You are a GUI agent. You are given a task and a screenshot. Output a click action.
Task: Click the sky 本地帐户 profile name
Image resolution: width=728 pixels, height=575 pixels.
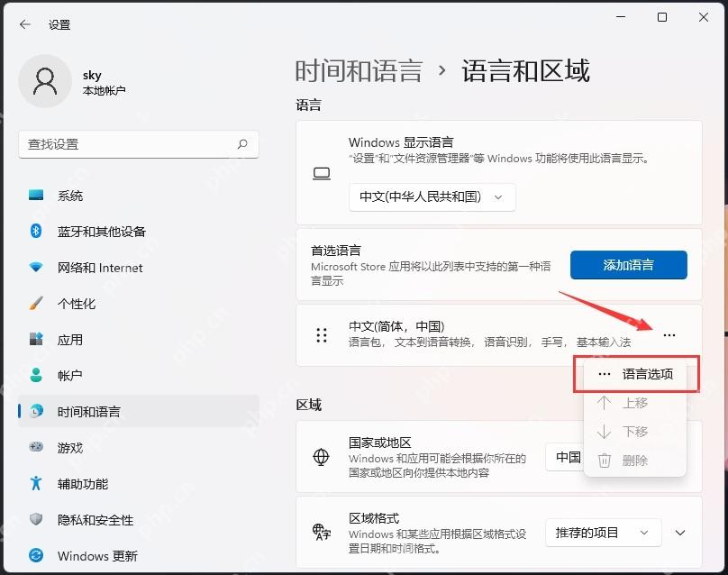point(104,83)
